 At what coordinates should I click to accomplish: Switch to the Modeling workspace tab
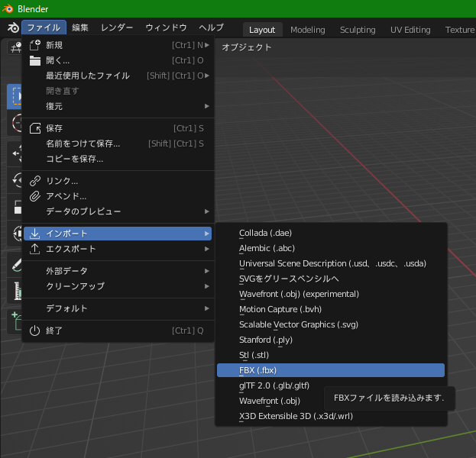[x=307, y=30]
